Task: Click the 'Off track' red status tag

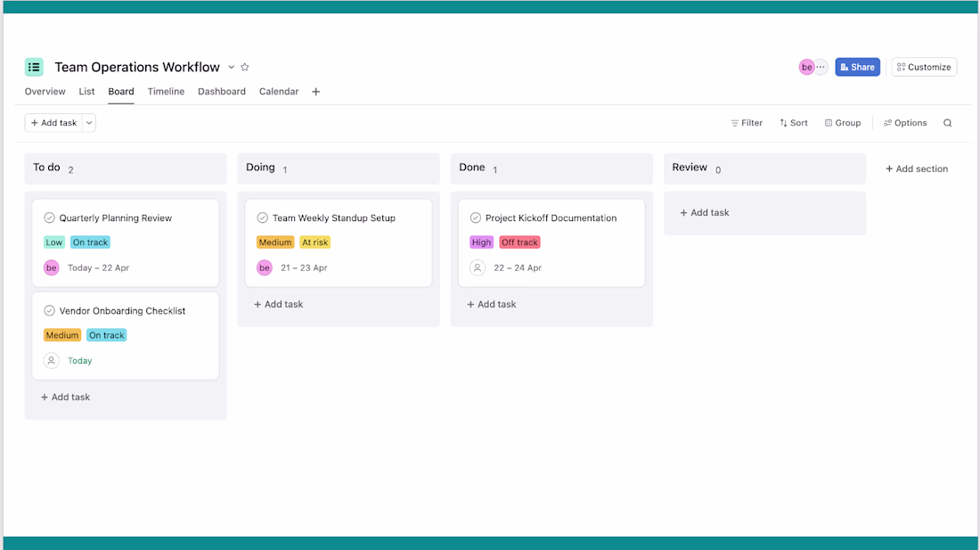Action: tap(519, 242)
